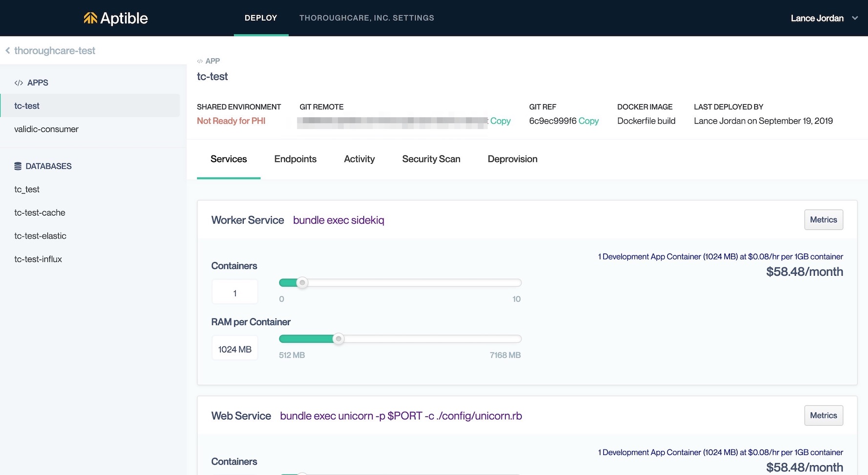Image resolution: width=868 pixels, height=475 pixels.
Task: Click the bundle exec unicorn command text
Action: point(401,416)
